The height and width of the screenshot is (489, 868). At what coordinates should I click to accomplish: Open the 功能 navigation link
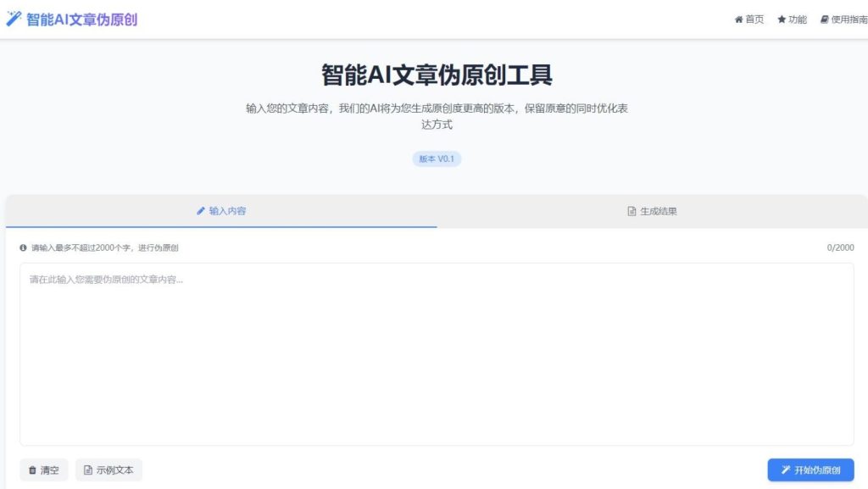point(792,19)
